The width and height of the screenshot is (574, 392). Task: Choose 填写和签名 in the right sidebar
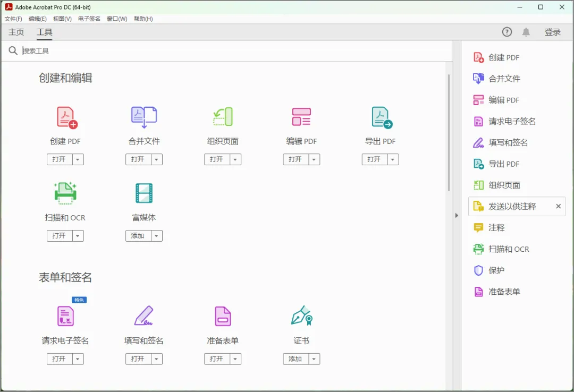pos(517,142)
